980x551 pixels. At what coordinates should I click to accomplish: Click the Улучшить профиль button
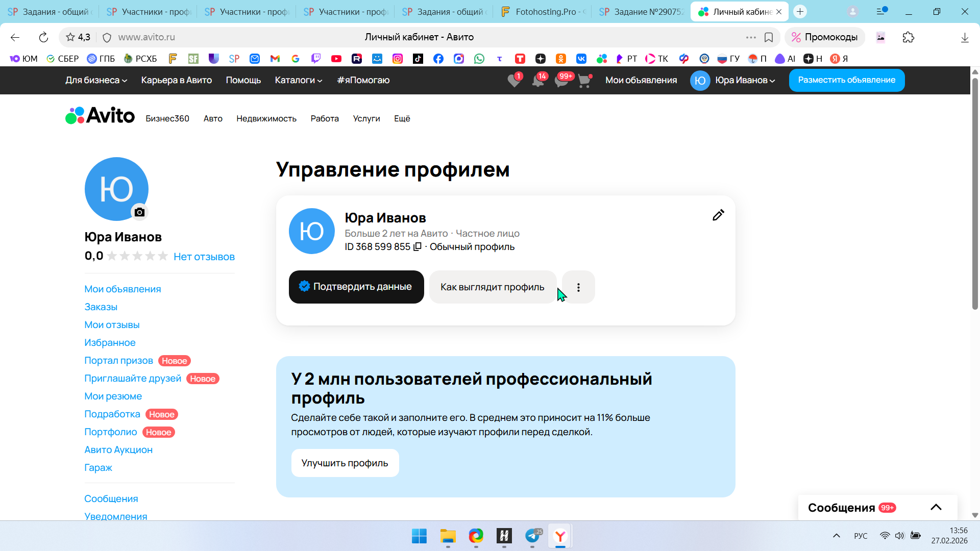[x=345, y=463]
